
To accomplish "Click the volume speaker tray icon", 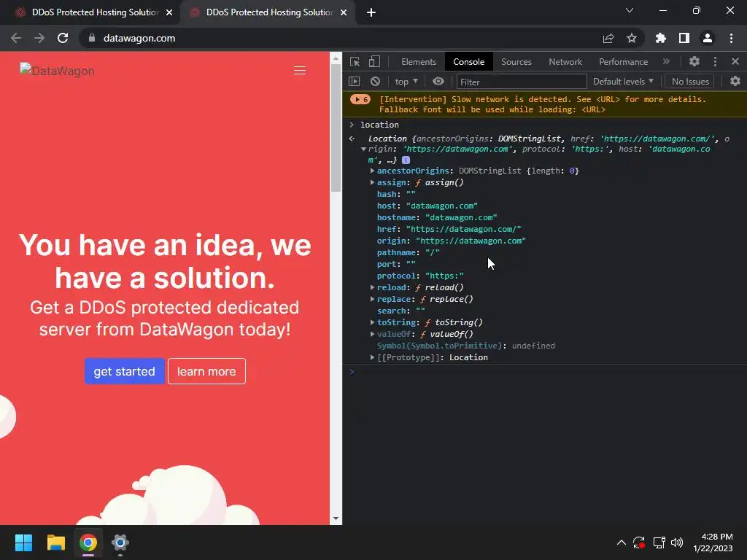I will (x=676, y=542).
